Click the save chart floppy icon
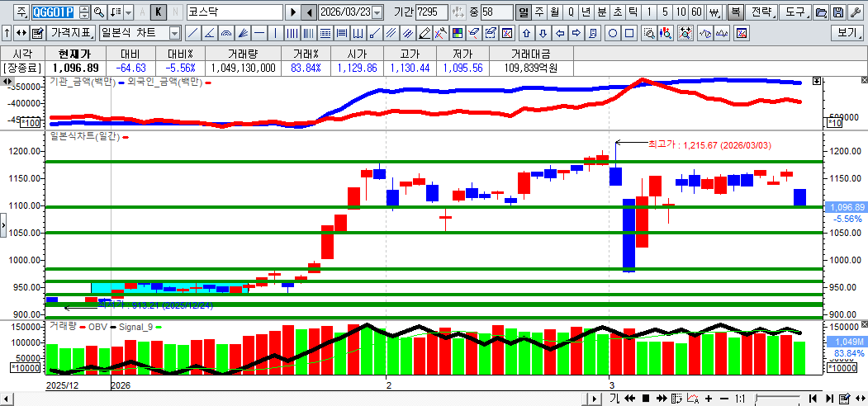This screenshot has width=868, height=406. [838, 12]
